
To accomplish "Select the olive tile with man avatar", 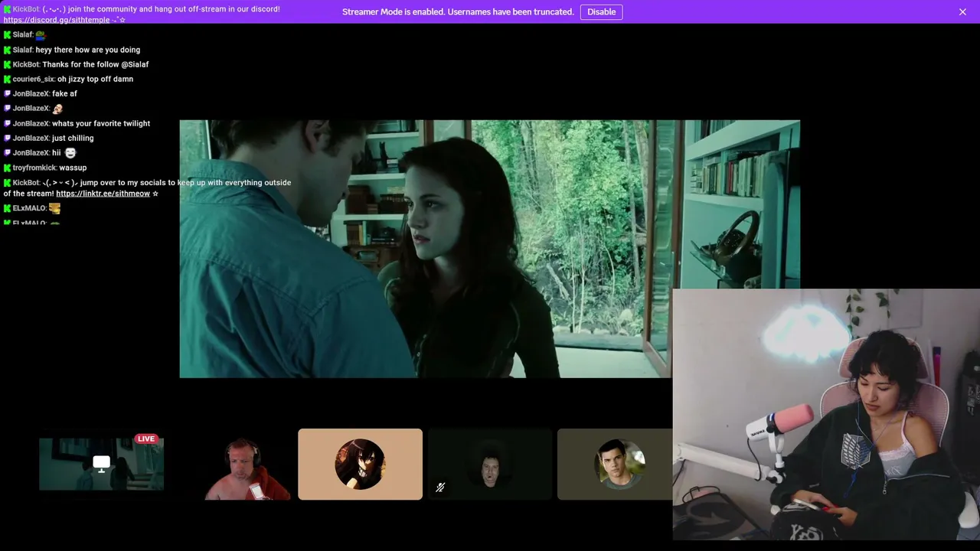I will pyautogui.click(x=615, y=464).
